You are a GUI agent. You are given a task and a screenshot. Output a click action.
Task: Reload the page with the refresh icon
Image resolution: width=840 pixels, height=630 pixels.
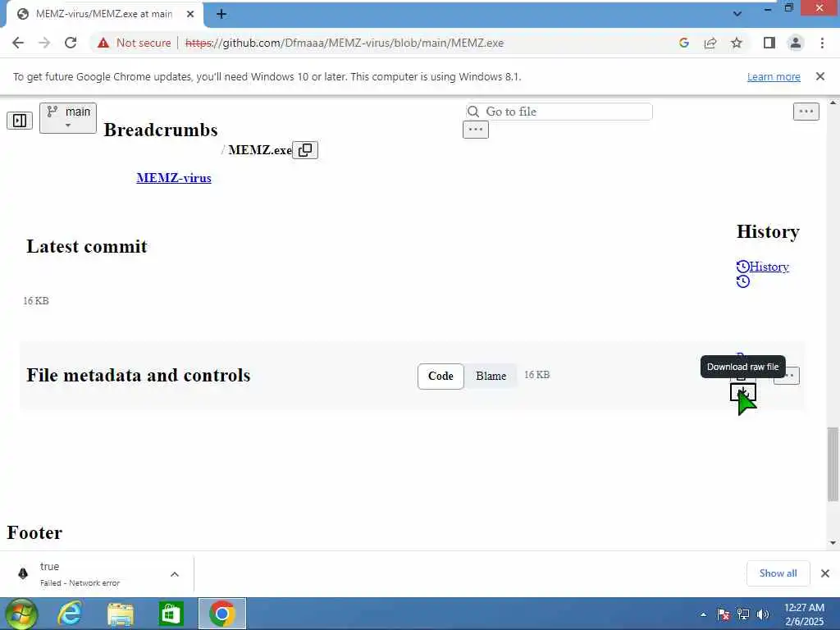[x=71, y=43]
